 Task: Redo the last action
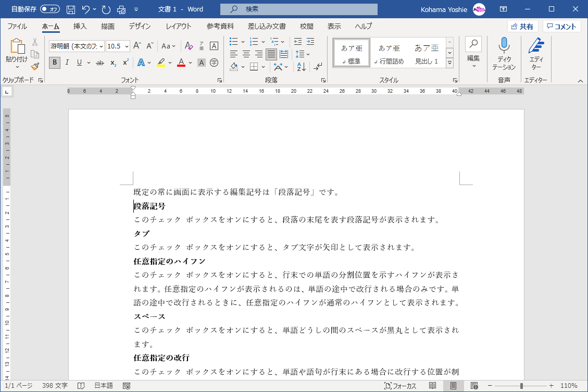pos(106,9)
